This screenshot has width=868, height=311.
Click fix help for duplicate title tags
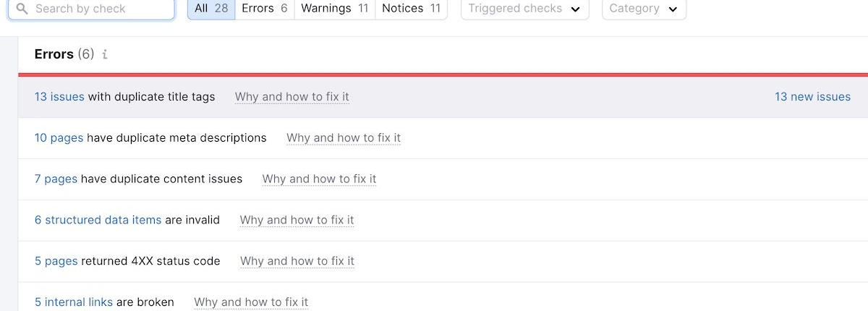coord(292,97)
